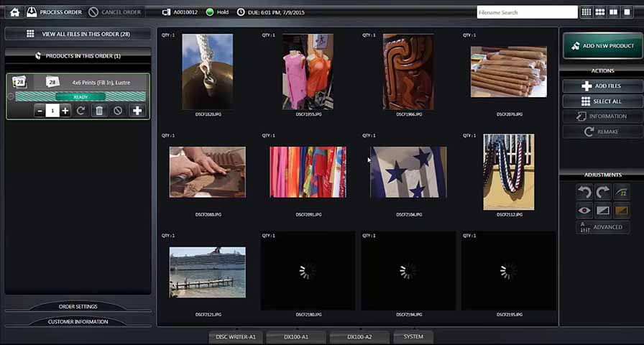
Task: Select the loading DSCF2195.JPG tile
Action: click(x=509, y=271)
